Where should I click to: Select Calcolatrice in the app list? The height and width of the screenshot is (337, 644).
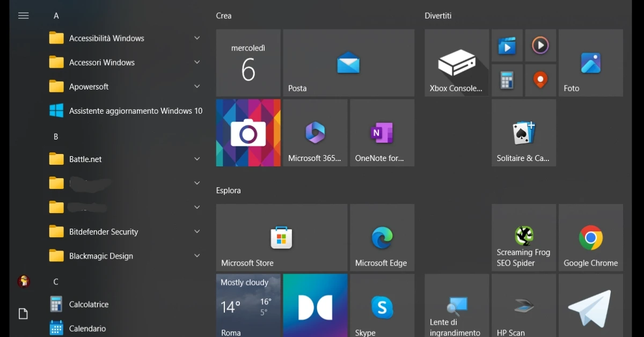click(x=89, y=304)
